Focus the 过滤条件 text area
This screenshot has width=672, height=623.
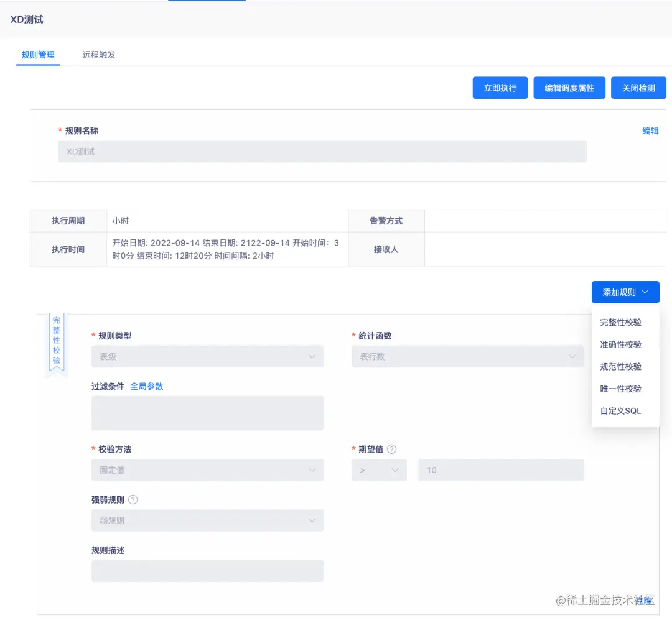pos(207,413)
